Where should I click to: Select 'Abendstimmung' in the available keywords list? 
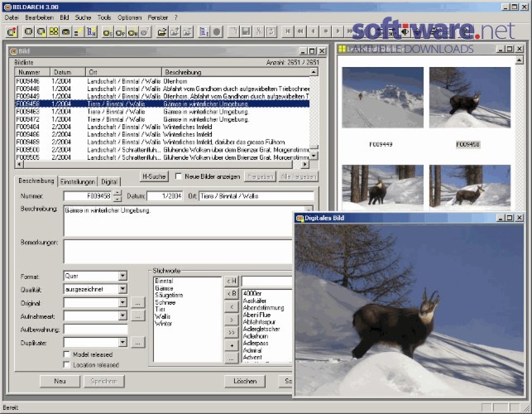264,308
